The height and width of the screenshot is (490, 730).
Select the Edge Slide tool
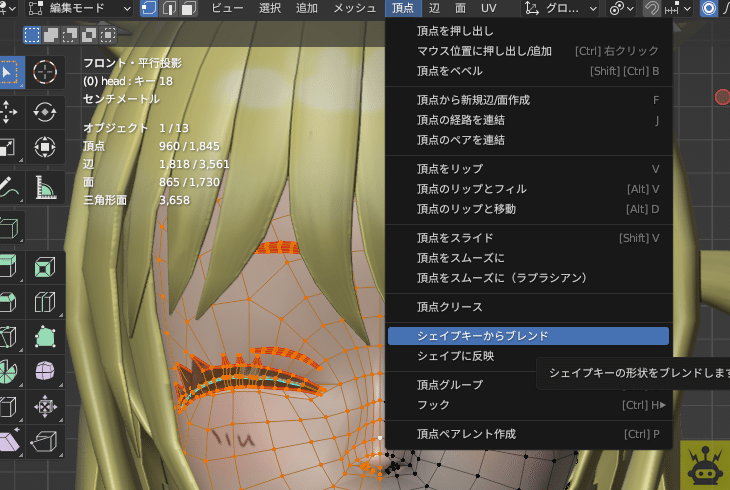8,407
